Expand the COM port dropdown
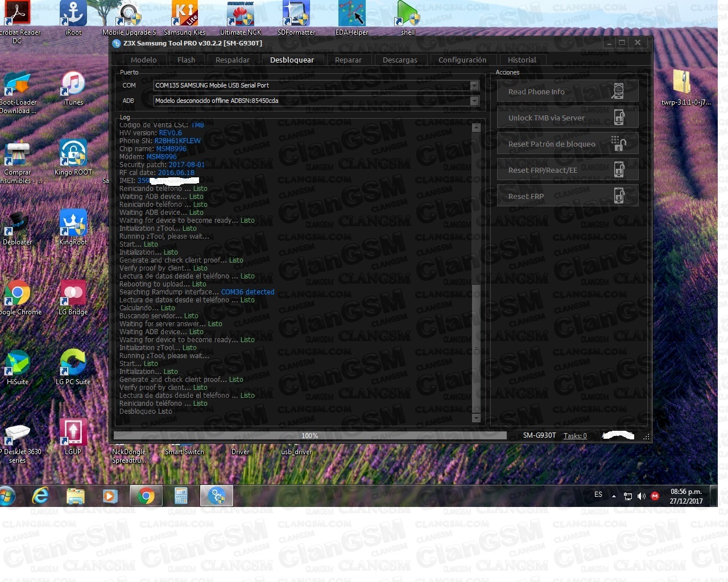This screenshot has width=728, height=582. click(474, 85)
